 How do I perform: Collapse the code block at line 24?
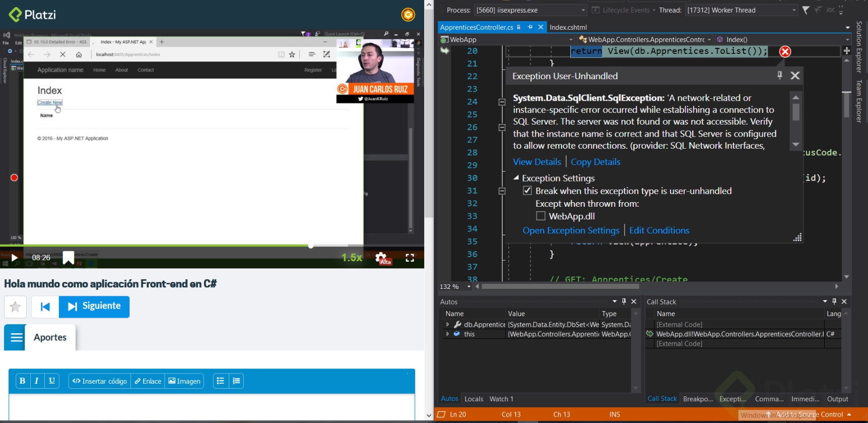pyautogui.click(x=502, y=102)
